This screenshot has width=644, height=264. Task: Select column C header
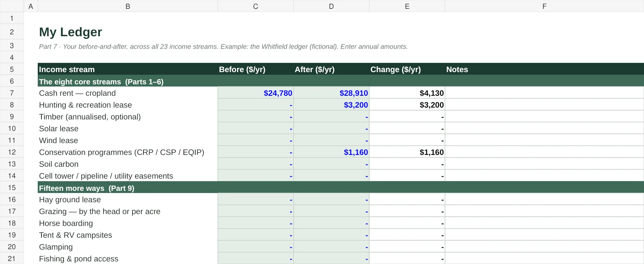[x=256, y=6]
